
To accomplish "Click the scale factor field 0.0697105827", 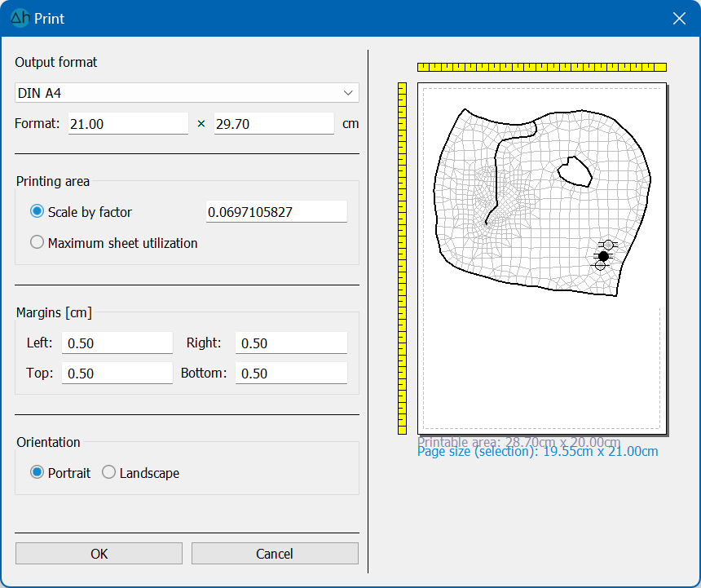I will 276,211.
